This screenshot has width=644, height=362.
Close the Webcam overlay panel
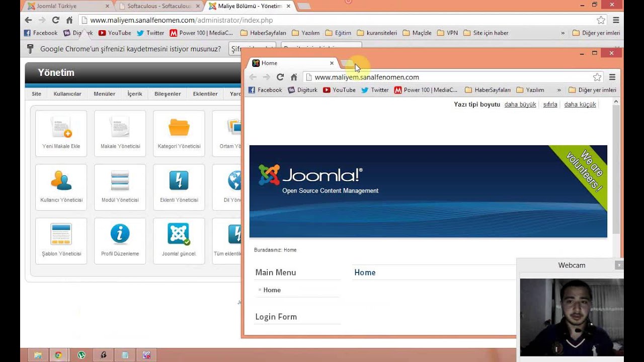pos(619,265)
